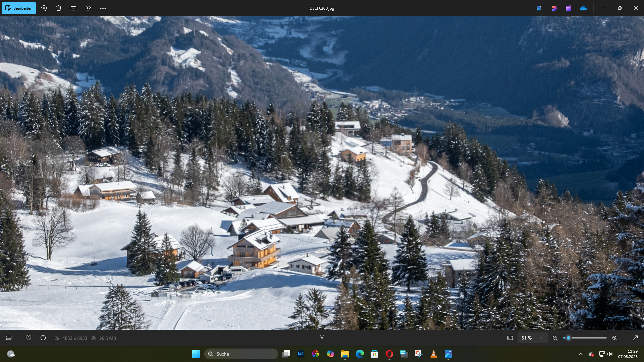Delete photo using the trash icon
Viewport: 644px width, 362px height.
[x=59, y=8]
